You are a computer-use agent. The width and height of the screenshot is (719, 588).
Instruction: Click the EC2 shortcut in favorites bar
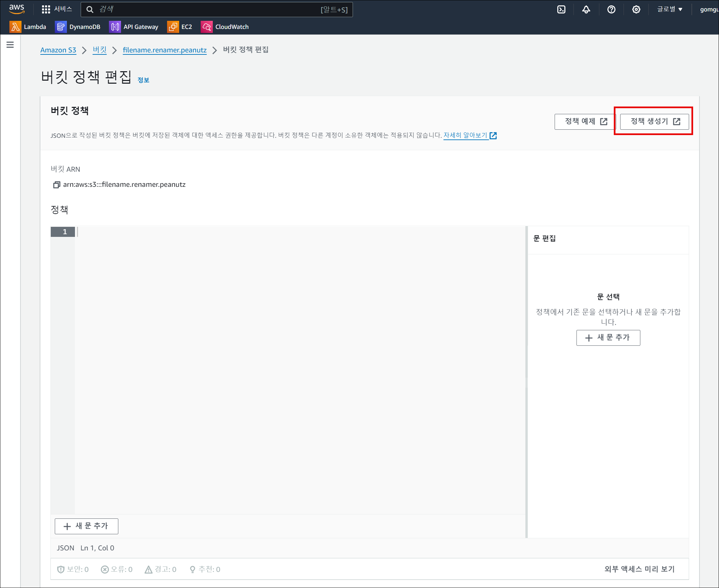coord(179,27)
